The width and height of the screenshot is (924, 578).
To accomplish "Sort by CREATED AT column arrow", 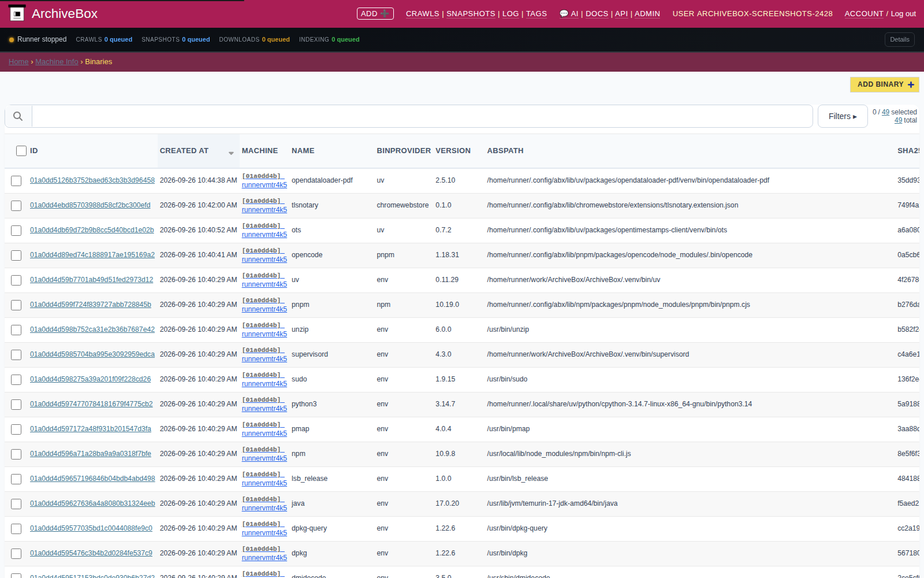I will (231, 153).
